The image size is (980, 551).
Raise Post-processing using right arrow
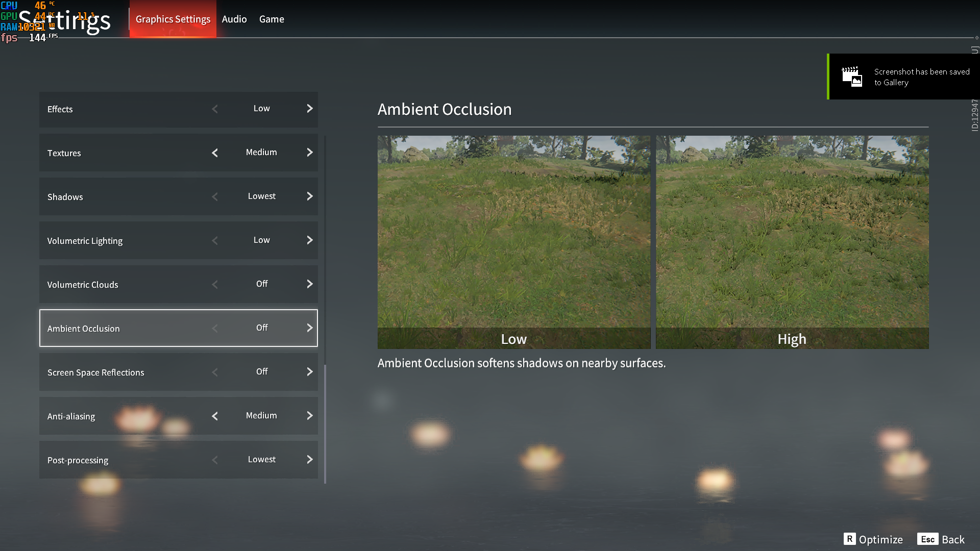(x=309, y=460)
